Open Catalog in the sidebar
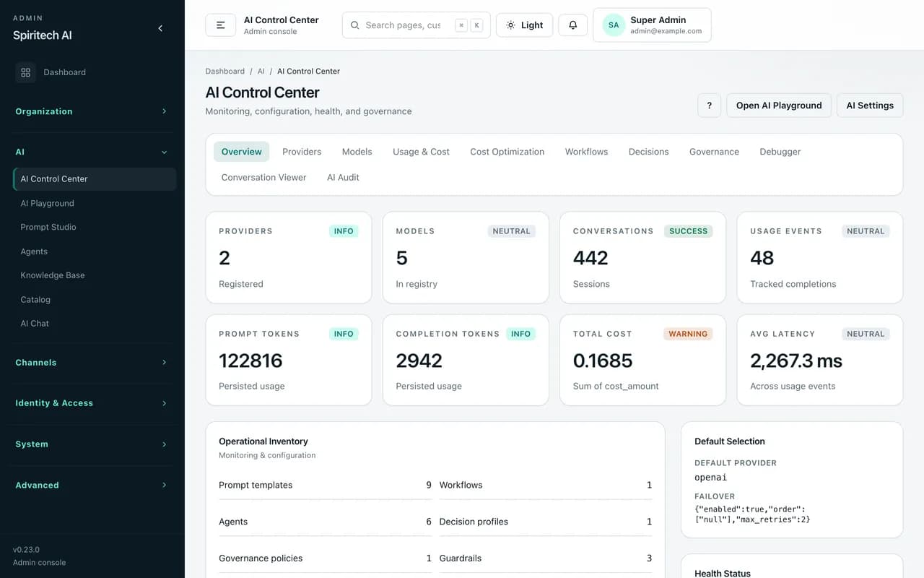Screen dimensions: 924x578 click(x=94, y=300)
